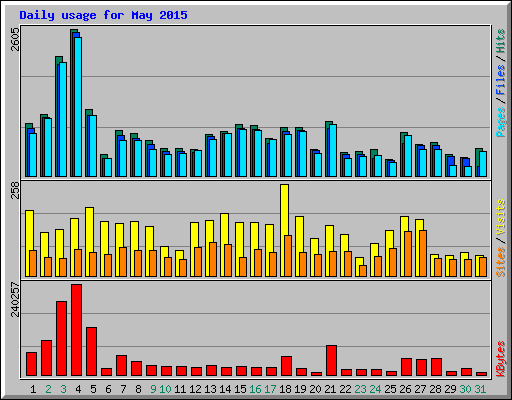
Task: Click day 21 axis label
Action: click(x=330, y=389)
